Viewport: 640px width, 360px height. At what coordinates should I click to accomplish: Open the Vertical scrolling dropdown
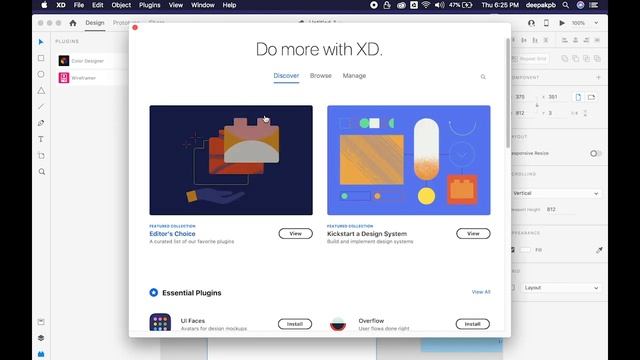pyautogui.click(x=556, y=193)
